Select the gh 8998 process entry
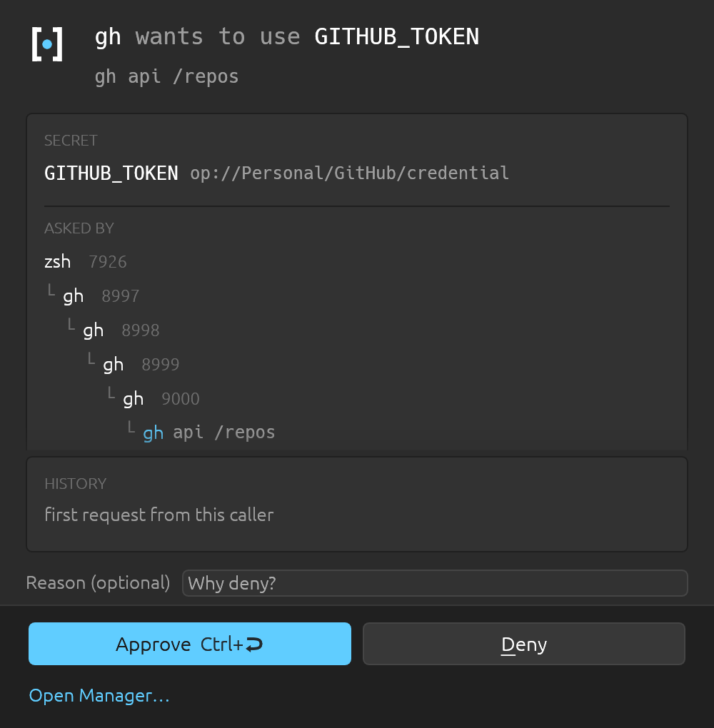This screenshot has width=714, height=728. tap(121, 330)
